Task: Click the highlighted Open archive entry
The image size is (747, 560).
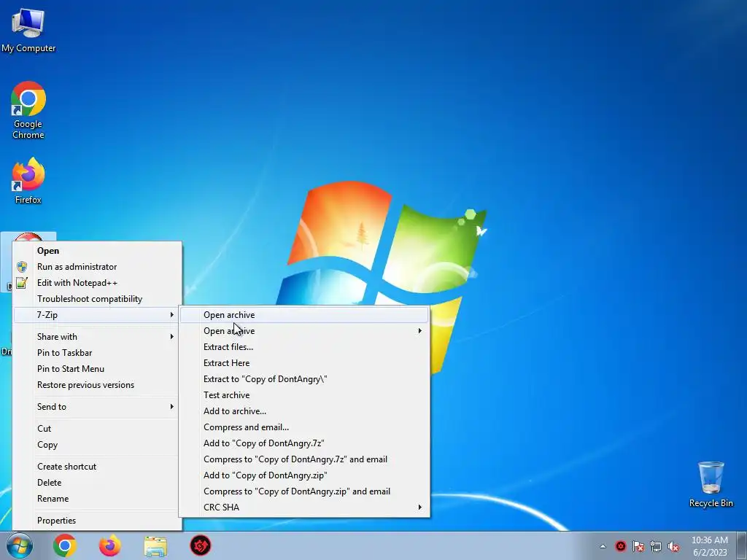Action: [304, 315]
